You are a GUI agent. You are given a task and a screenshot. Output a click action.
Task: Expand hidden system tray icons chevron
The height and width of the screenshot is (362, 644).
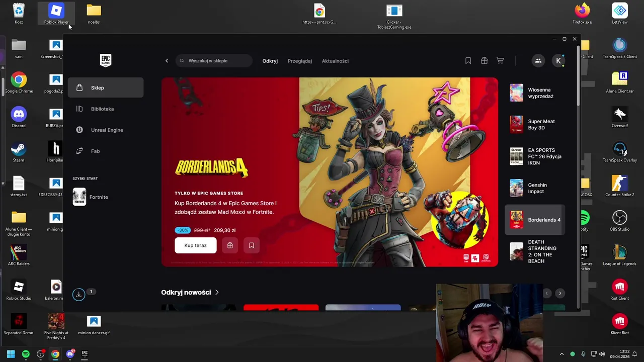(x=562, y=354)
